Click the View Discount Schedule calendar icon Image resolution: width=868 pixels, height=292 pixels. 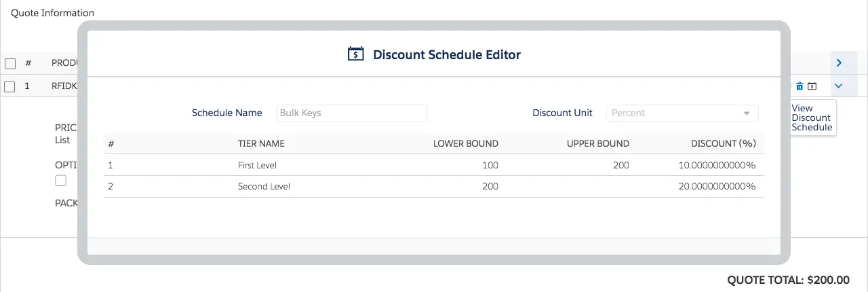(x=812, y=86)
